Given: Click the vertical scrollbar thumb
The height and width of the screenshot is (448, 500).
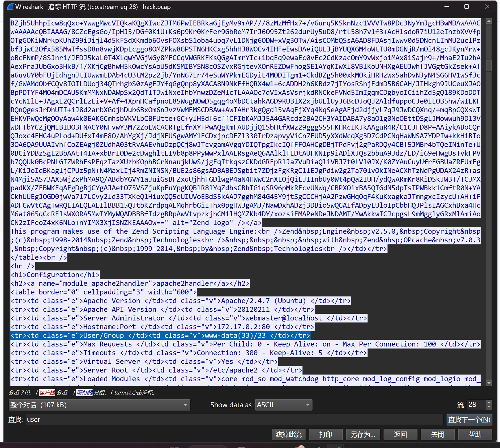Looking at the screenshot, I should [x=489, y=65].
